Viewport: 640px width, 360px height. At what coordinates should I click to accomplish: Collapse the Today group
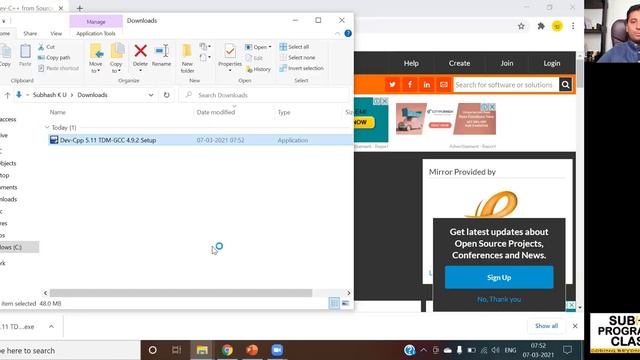click(47, 127)
